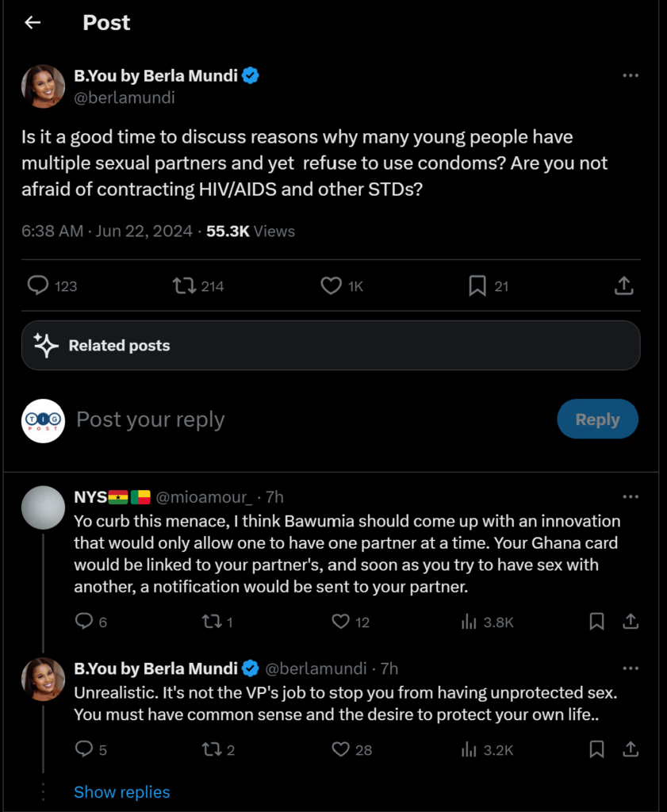Image resolution: width=667 pixels, height=812 pixels.
Task: Repost the NYS comment
Action: 212,622
